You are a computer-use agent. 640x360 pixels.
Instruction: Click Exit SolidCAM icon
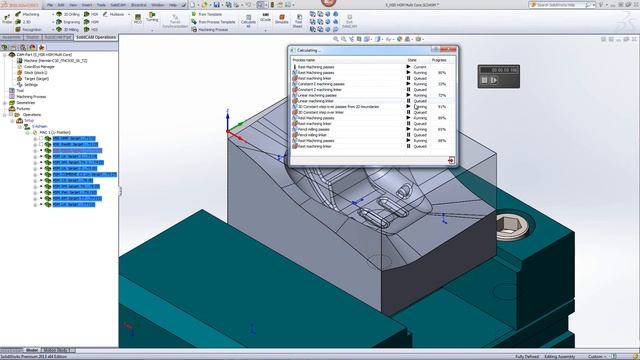click(349, 21)
